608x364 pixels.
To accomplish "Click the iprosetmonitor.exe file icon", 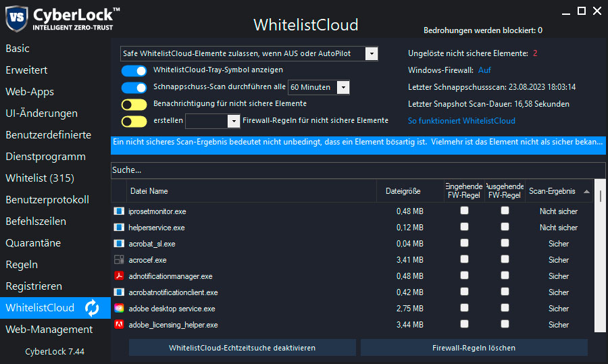I will click(119, 211).
